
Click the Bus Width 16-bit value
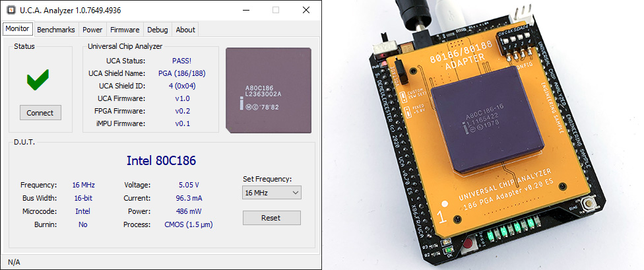[x=83, y=198]
